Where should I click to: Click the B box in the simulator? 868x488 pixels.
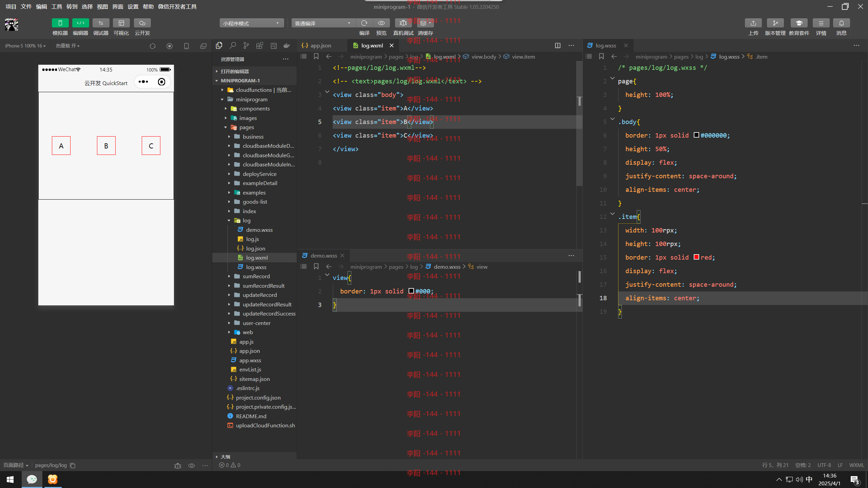(106, 146)
